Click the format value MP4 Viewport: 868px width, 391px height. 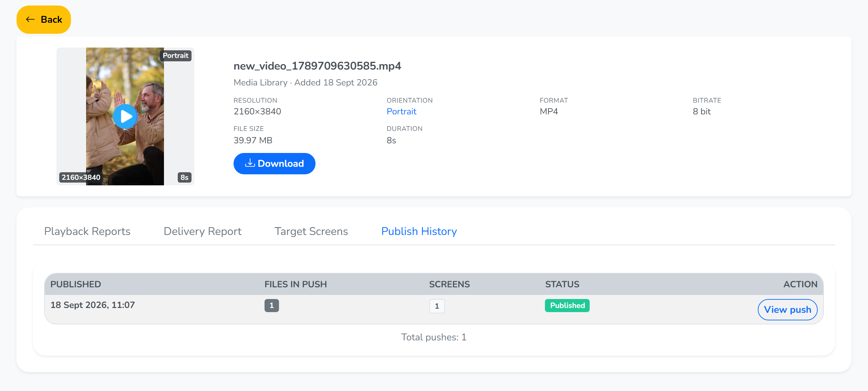[549, 111]
